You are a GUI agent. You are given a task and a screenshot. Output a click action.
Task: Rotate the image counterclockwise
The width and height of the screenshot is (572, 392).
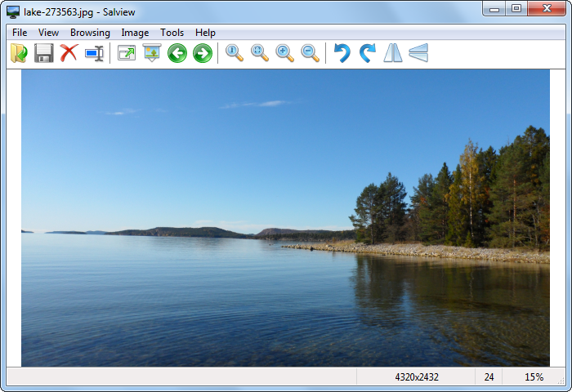(342, 53)
